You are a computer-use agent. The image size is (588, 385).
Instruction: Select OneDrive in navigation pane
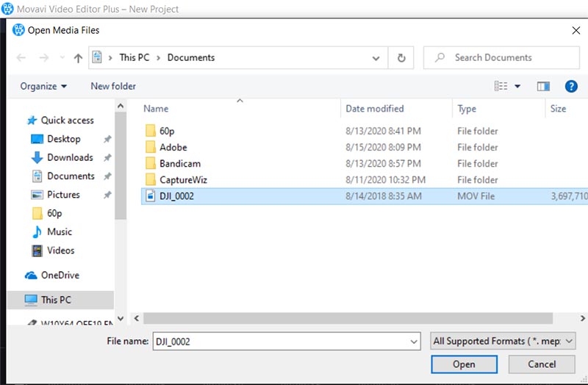tap(52, 276)
